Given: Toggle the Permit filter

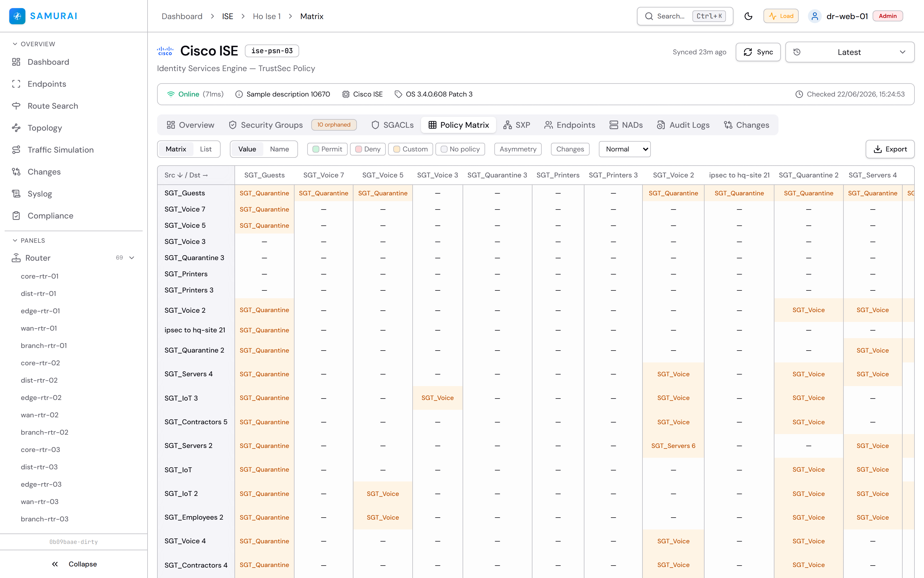Looking at the screenshot, I should coord(327,149).
